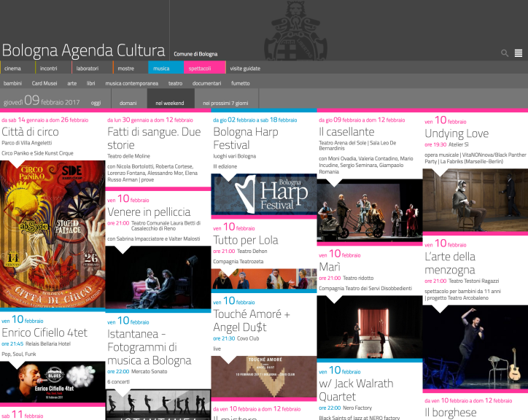Click the Città di circo poster
This screenshot has width=528, height=420.
[x=53, y=233]
